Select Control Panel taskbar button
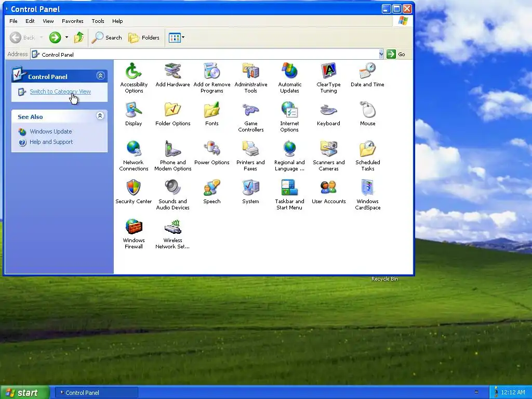 tap(96, 393)
